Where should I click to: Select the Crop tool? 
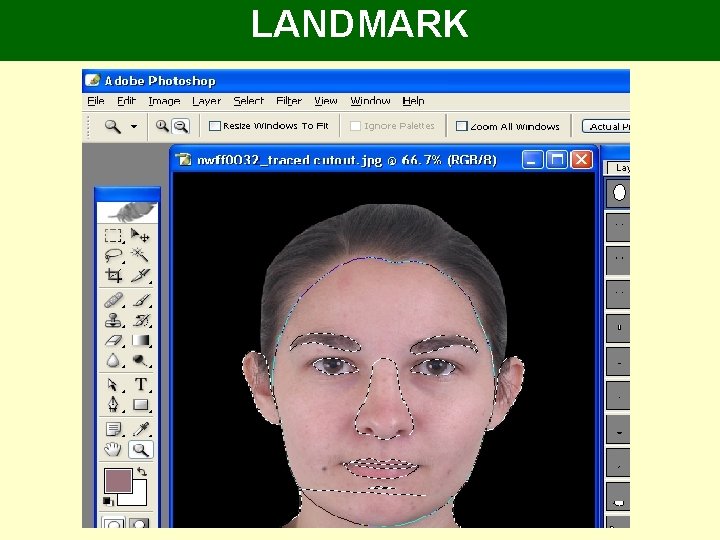pos(113,275)
